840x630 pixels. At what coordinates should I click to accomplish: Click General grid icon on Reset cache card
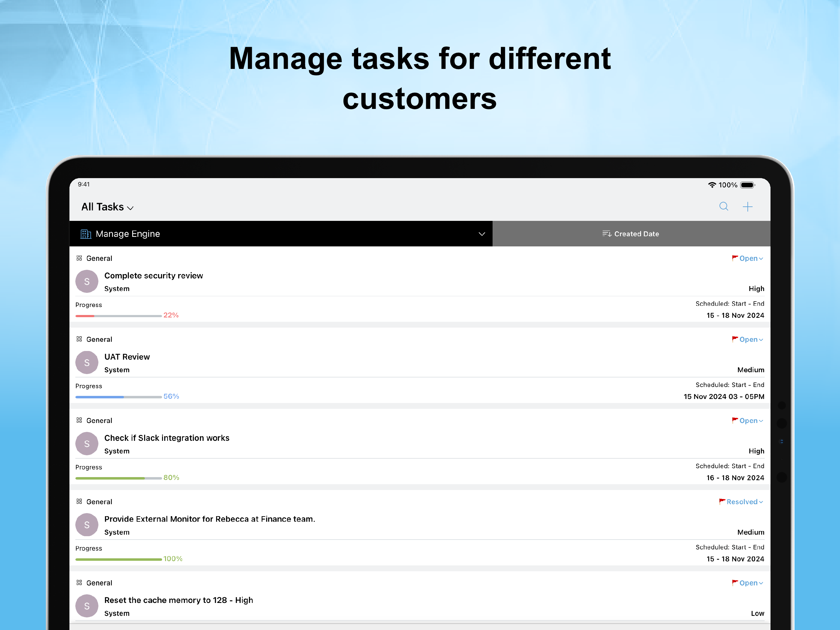coord(79,583)
